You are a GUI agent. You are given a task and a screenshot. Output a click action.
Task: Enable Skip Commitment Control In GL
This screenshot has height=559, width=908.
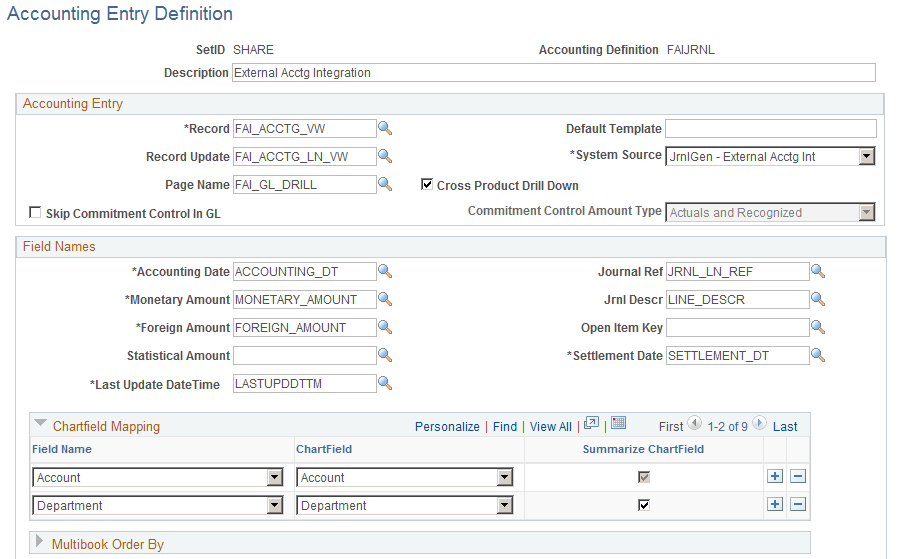coord(35,213)
